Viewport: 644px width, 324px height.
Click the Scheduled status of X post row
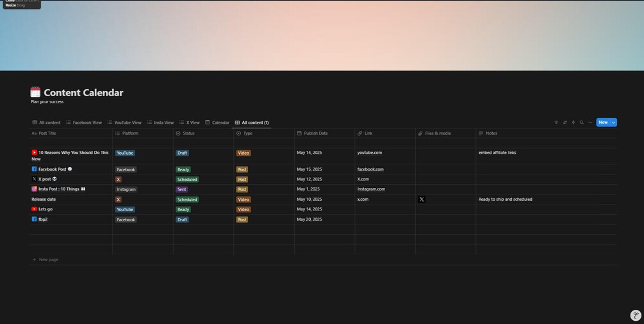(x=187, y=179)
